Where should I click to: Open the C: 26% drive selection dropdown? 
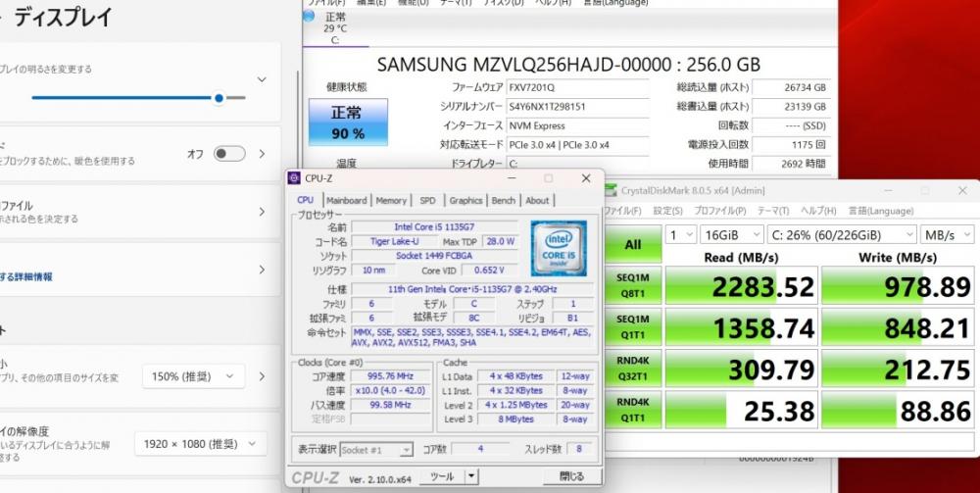pyautogui.click(x=842, y=235)
